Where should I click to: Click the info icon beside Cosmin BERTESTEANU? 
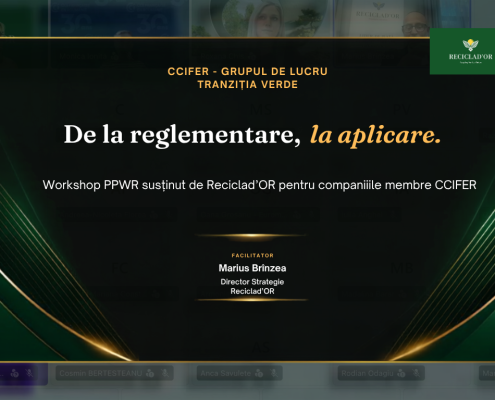pos(150,373)
